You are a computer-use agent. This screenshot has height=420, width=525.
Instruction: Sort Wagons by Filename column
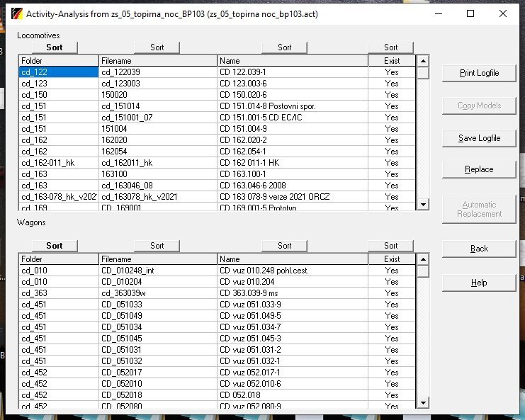[x=157, y=246]
